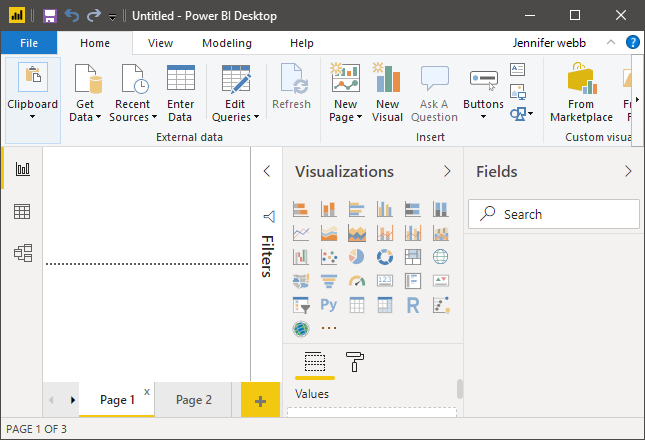Image resolution: width=645 pixels, height=440 pixels.
Task: Click the ellipsis to import custom visual
Action: point(329,328)
